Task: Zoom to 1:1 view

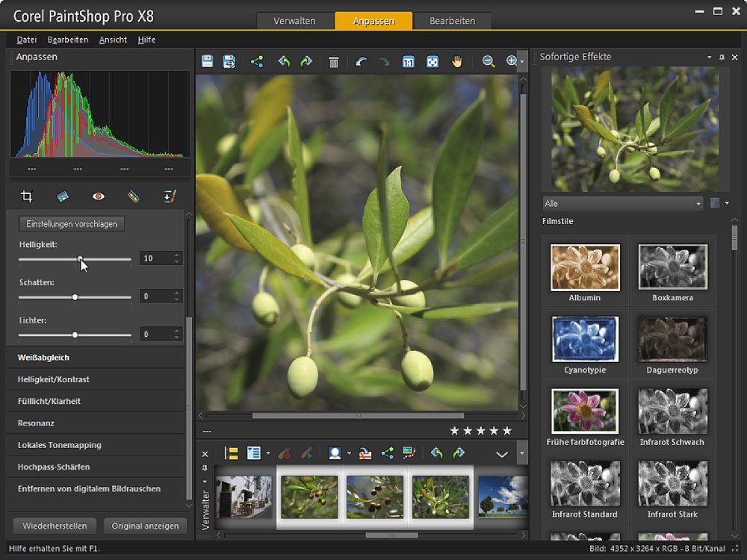Action: 409,62
